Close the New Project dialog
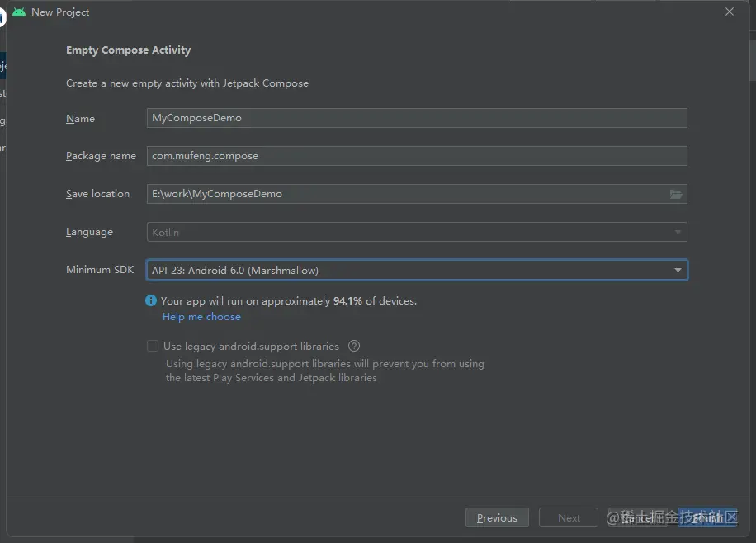This screenshot has height=543, width=756. click(730, 12)
